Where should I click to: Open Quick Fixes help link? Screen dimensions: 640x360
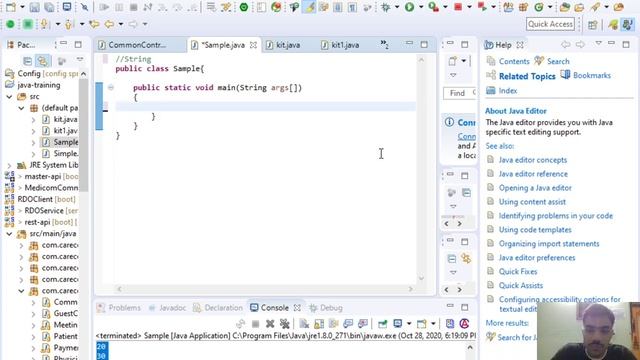coord(518,271)
